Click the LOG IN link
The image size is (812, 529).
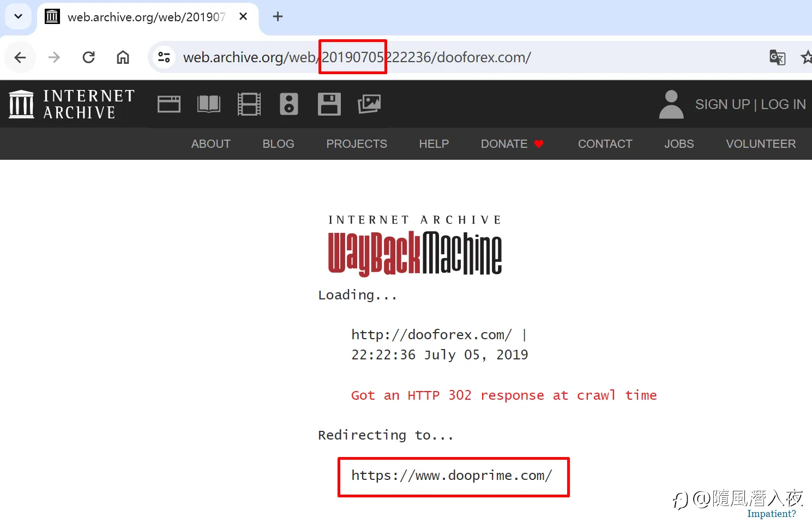[783, 104]
